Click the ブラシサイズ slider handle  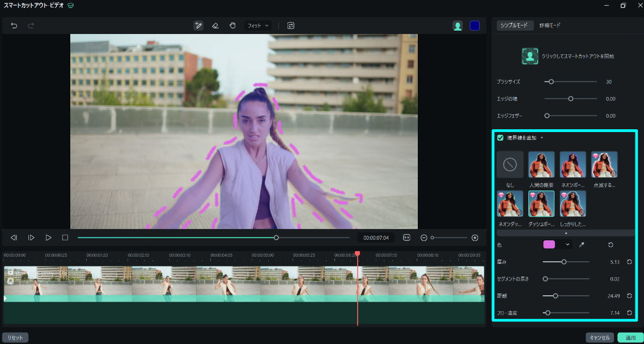click(x=551, y=82)
